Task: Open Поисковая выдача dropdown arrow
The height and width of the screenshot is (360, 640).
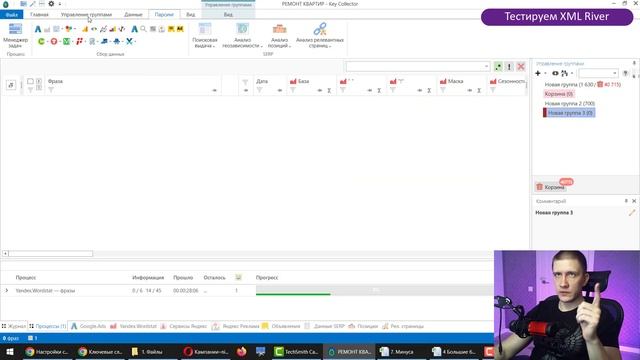Action: tap(213, 47)
